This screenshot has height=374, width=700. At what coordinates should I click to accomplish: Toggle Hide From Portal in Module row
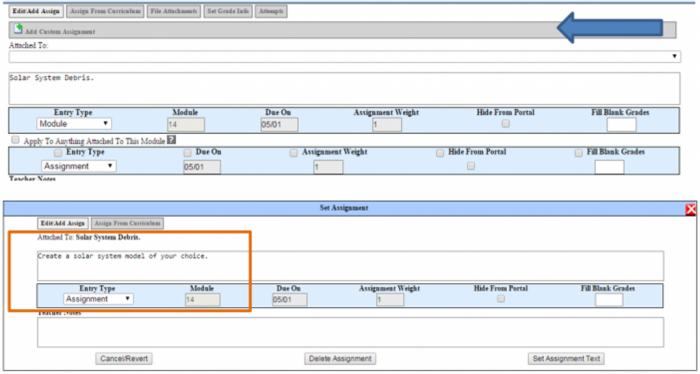505,124
